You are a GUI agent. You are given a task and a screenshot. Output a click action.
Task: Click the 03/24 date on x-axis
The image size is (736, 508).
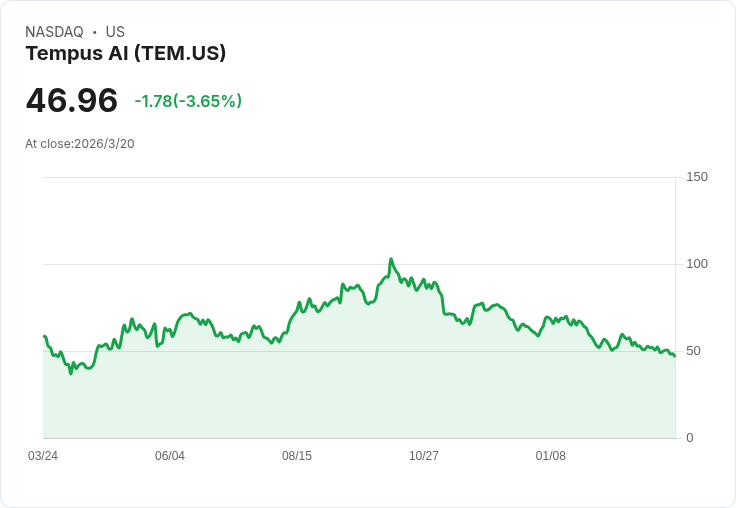[43, 456]
